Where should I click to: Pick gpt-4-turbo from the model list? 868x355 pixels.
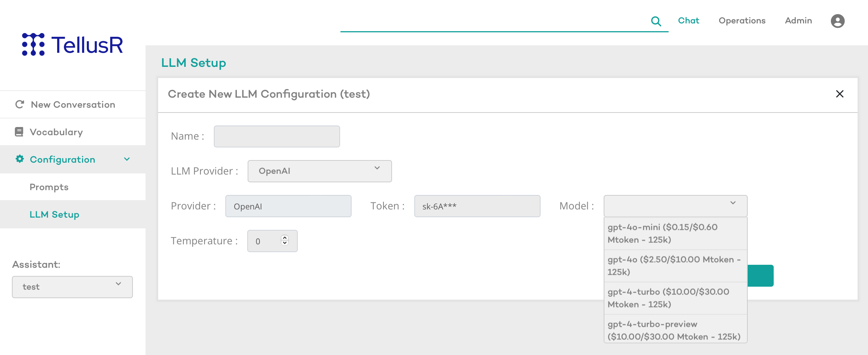[675, 298]
